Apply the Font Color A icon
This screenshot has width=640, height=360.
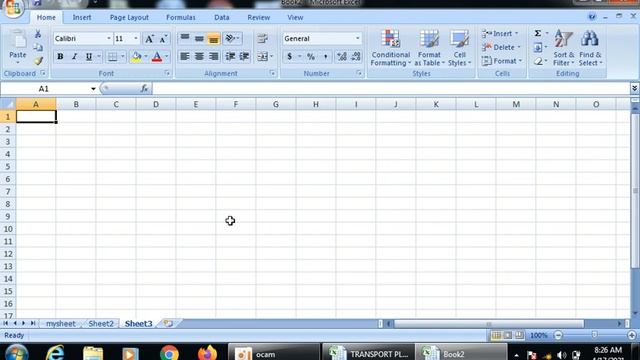(157, 57)
